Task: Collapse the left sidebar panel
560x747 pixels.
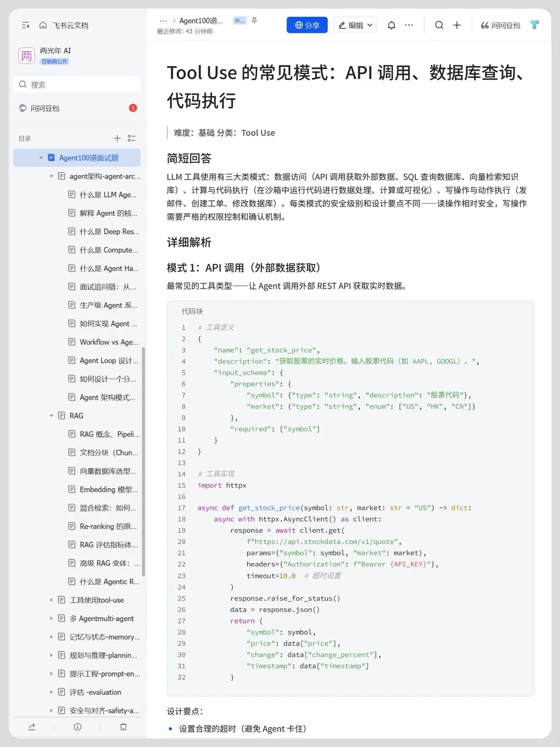Action: [25, 25]
